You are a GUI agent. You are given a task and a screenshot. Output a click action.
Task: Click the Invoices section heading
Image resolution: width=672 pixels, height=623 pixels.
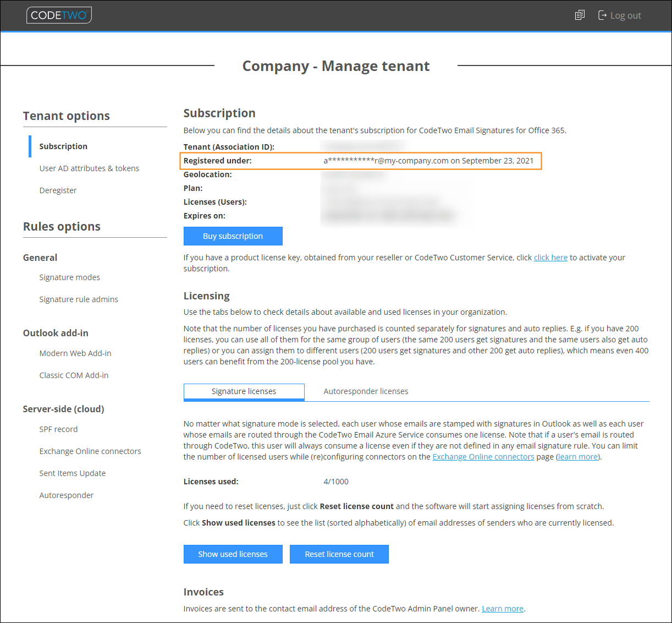[203, 592]
